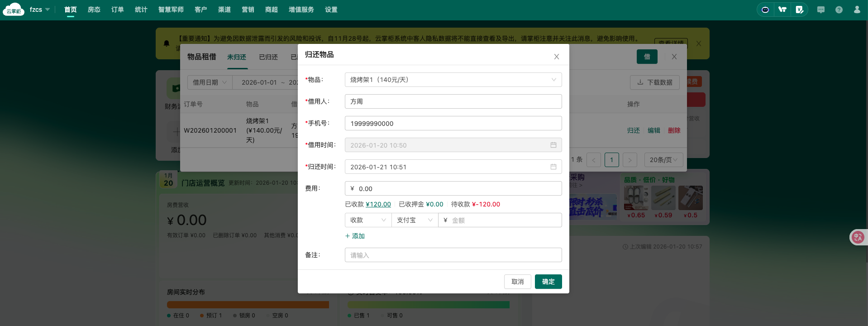Focus the 手机号 field with 19999990000
Screen dimensions: 868x326
tap(453, 123)
